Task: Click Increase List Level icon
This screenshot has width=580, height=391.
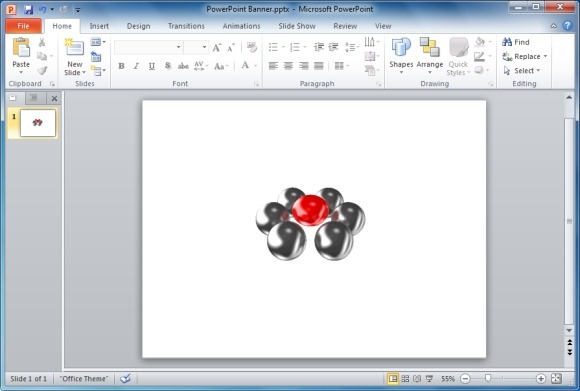Action: coord(333,47)
